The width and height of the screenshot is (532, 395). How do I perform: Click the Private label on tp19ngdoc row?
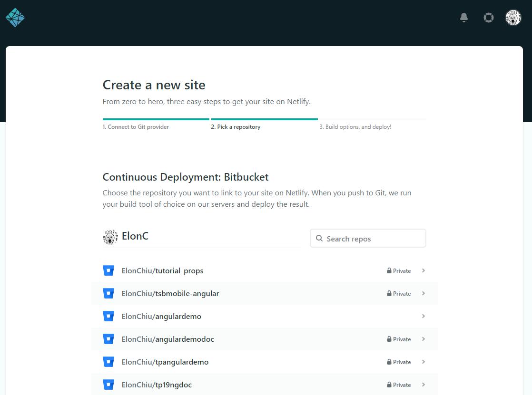[x=402, y=385]
